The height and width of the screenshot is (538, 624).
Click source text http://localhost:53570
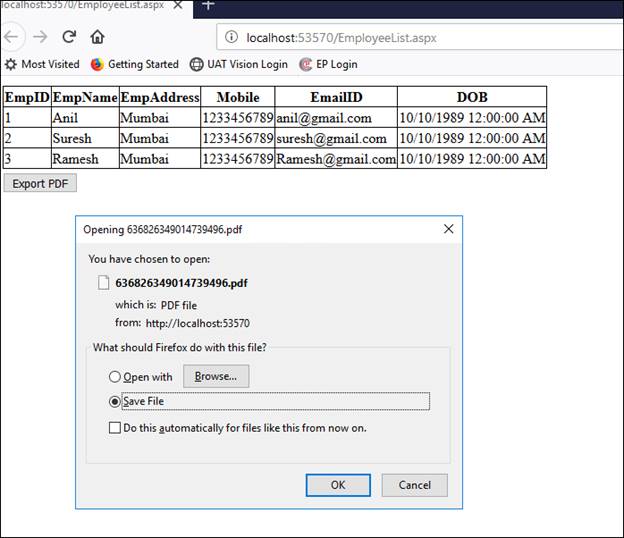pos(198,323)
